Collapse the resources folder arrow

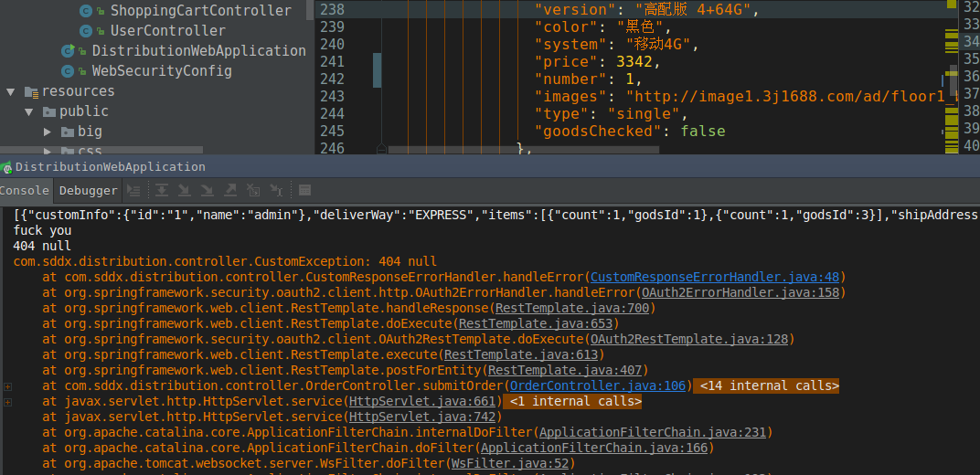(x=11, y=91)
